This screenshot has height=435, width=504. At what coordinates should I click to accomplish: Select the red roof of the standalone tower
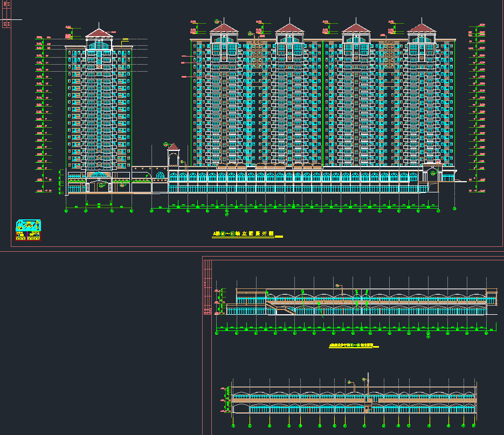99,33
